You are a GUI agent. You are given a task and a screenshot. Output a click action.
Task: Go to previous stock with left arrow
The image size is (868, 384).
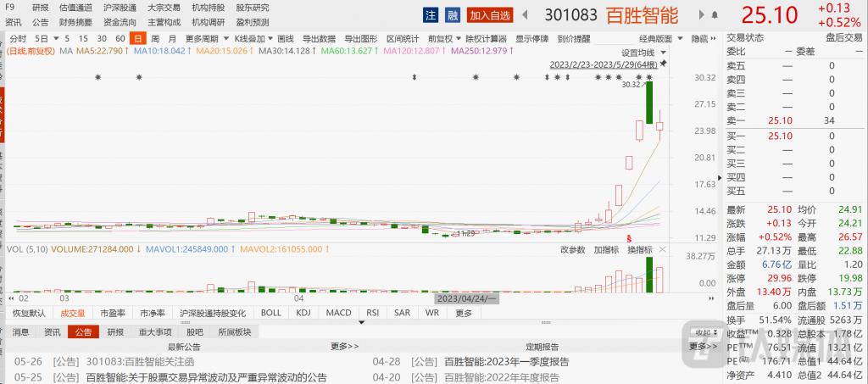click(x=525, y=15)
